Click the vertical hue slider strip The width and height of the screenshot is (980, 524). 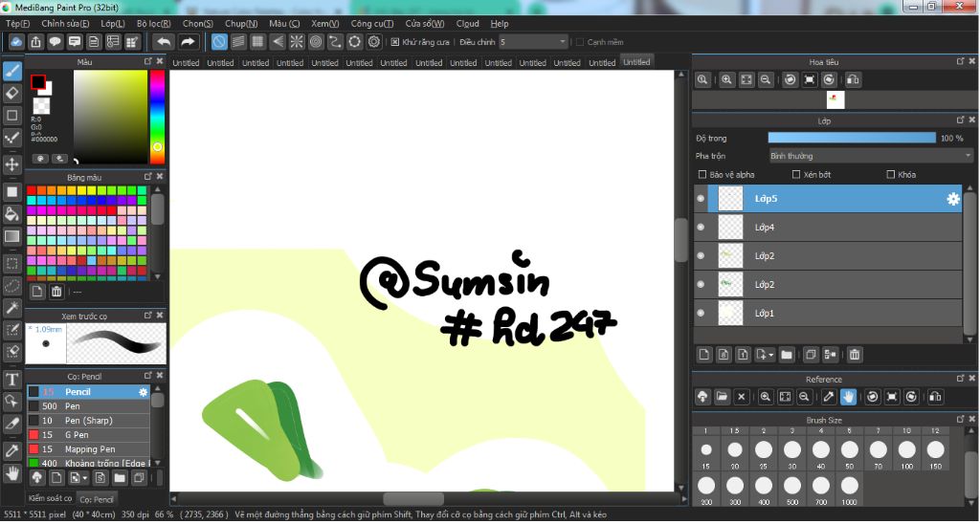pyautogui.click(x=158, y=117)
